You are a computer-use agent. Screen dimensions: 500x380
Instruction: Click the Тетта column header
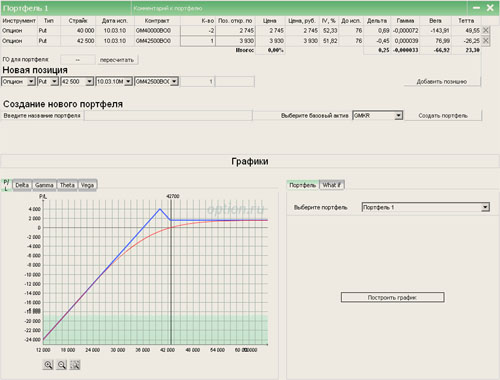click(466, 21)
